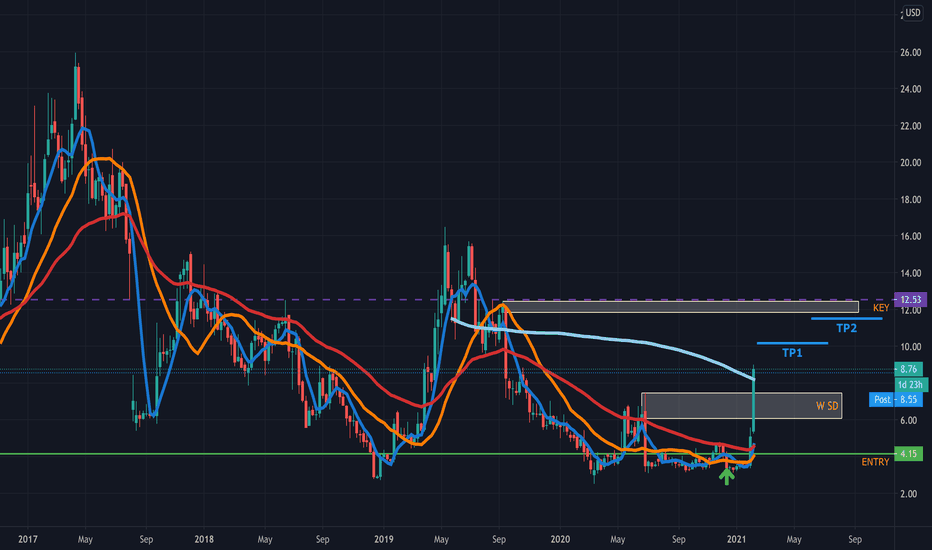The width and height of the screenshot is (932, 550).
Task: Click the green 4.15 entry price label
Action: point(909,454)
